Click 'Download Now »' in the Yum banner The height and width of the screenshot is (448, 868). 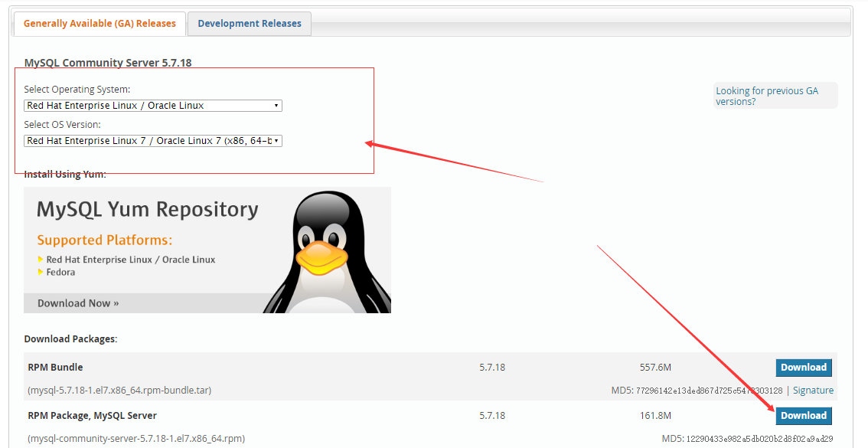[x=78, y=303]
